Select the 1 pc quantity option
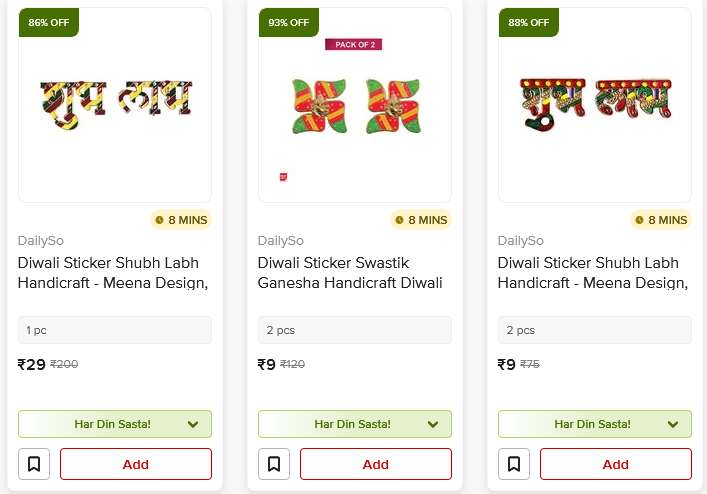 point(115,330)
